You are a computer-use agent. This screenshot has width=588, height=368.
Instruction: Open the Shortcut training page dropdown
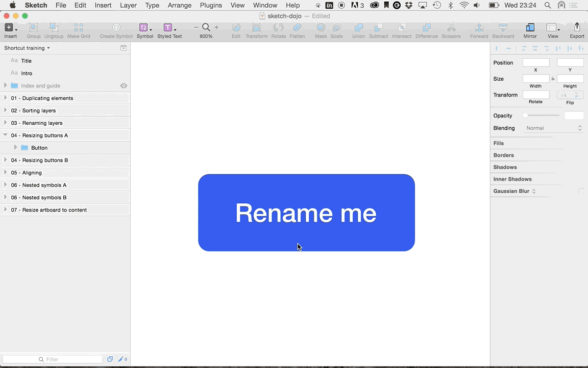(27, 48)
